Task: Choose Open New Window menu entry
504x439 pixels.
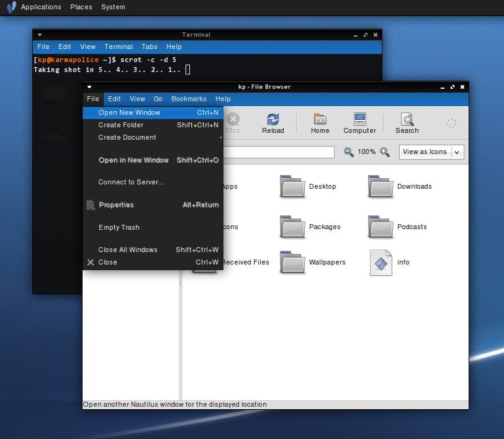Action: tap(153, 112)
